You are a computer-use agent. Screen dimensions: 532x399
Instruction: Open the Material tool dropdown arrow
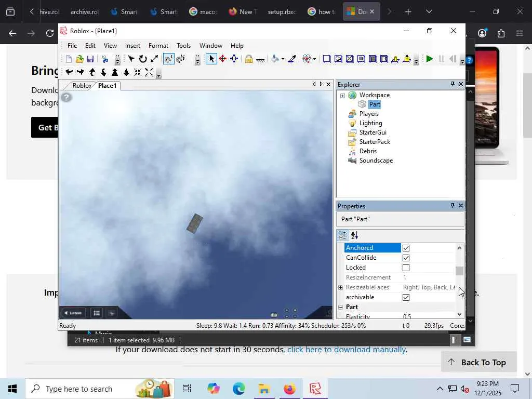click(x=314, y=59)
